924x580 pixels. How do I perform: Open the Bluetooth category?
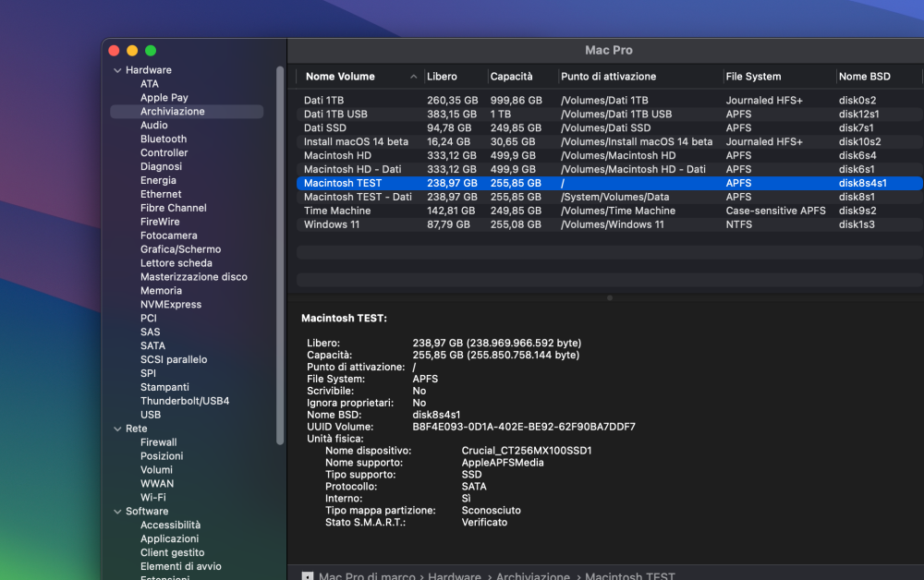[x=164, y=139]
